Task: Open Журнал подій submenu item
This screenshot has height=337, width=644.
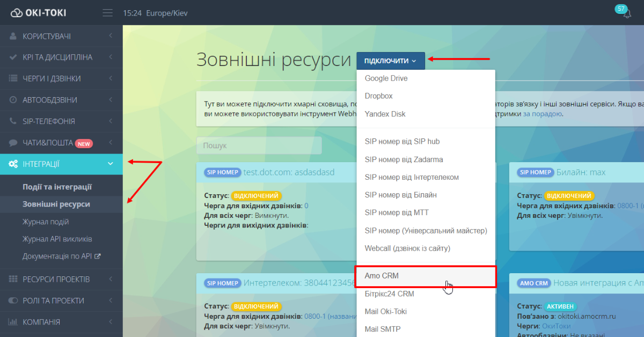Action: tap(46, 222)
